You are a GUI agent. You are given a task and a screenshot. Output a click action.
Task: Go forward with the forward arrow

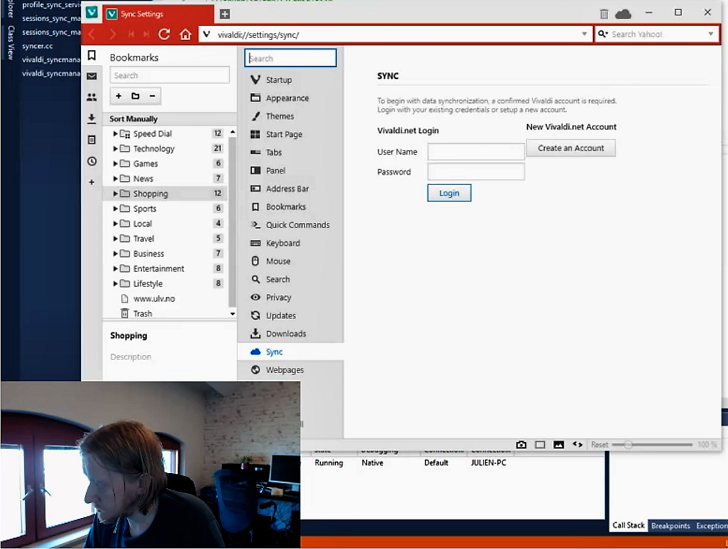click(112, 34)
